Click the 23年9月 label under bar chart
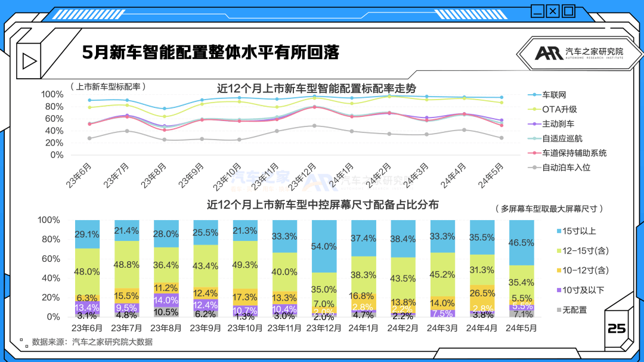This screenshot has width=644, height=362. tap(205, 328)
